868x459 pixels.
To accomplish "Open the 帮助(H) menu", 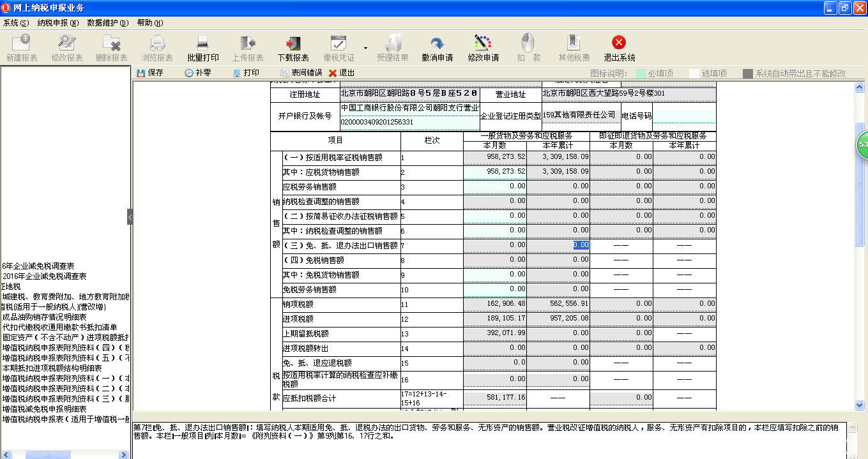I will [149, 23].
